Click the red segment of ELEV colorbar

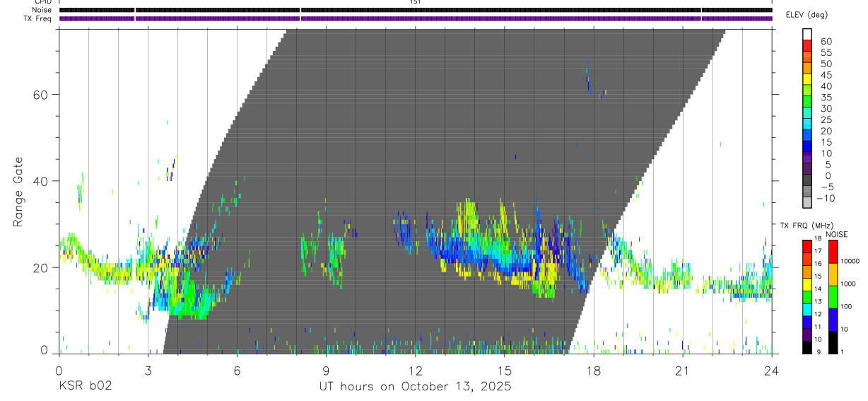807,46
